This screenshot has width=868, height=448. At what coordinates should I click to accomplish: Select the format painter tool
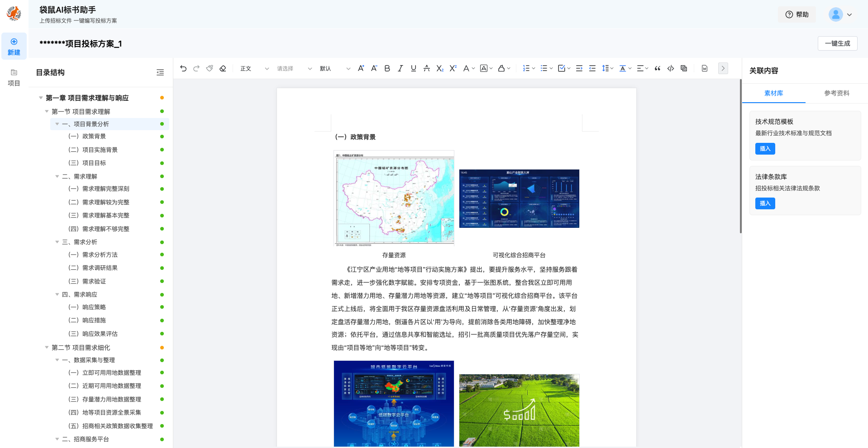coord(210,68)
